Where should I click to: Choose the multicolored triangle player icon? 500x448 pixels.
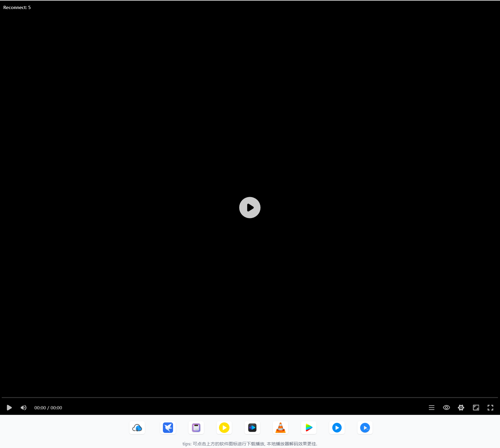point(309,428)
